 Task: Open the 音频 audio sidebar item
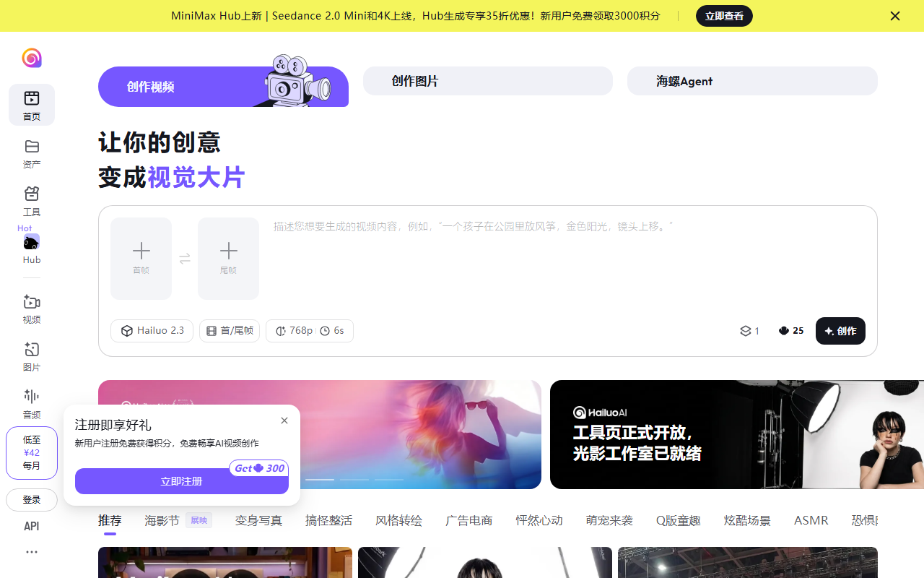click(32, 404)
